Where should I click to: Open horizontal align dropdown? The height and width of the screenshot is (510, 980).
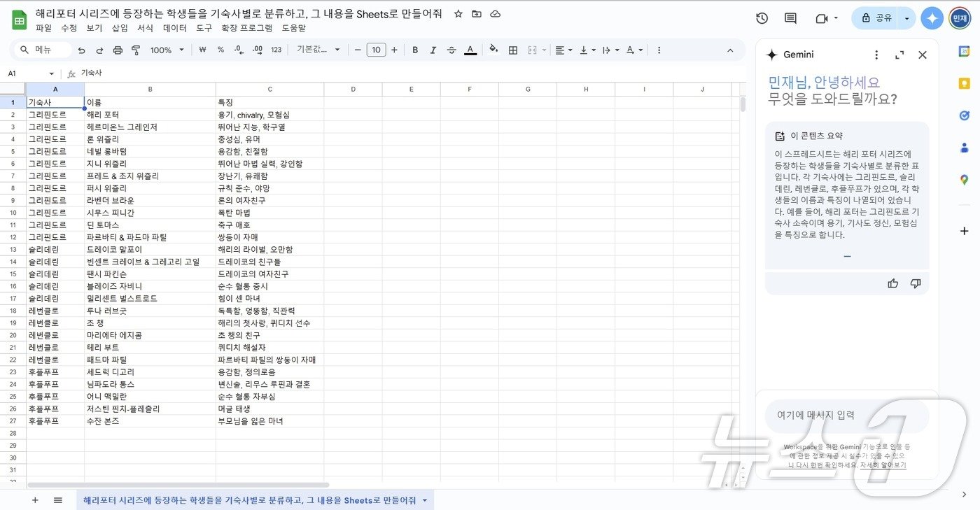563,50
